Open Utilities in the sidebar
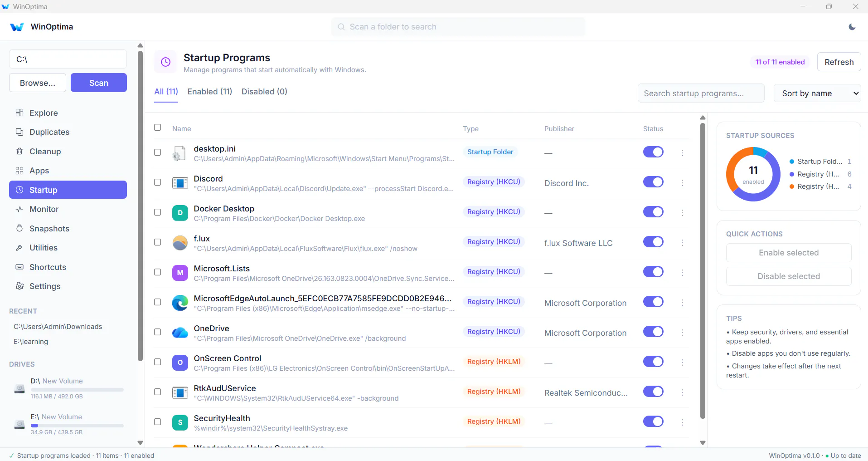Screen dimensions: 868x461 [x=68, y=248]
